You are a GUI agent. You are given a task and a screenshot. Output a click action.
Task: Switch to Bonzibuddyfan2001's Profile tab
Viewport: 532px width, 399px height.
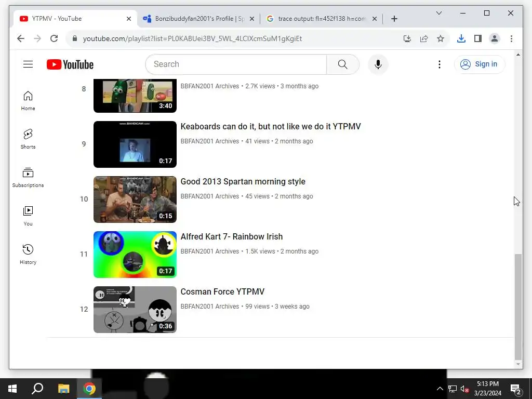click(199, 19)
